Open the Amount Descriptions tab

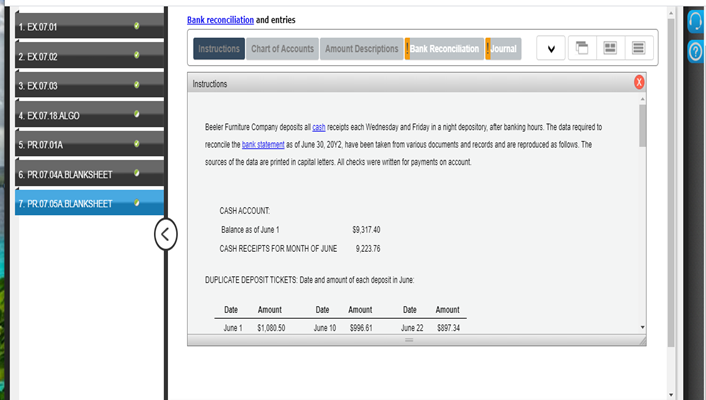tap(362, 49)
